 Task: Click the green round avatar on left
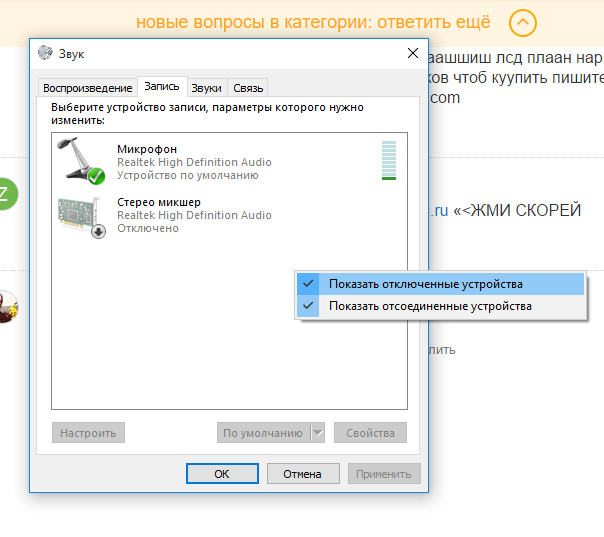(x=5, y=193)
